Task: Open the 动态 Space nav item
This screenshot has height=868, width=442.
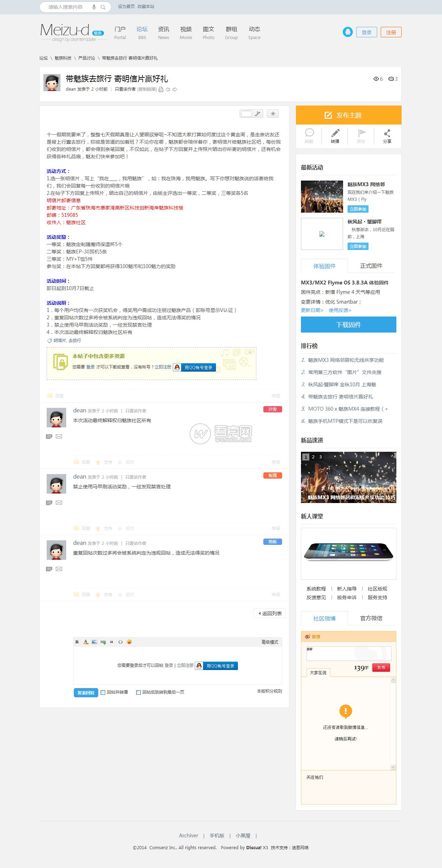Action: pyautogui.click(x=254, y=33)
